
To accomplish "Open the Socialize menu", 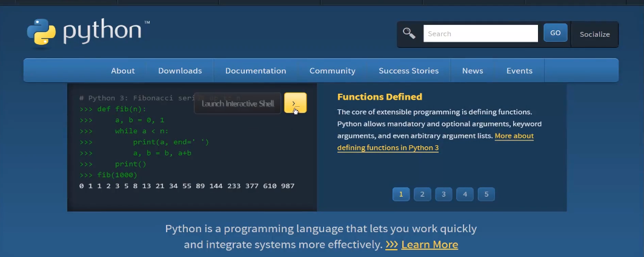I will point(595,34).
